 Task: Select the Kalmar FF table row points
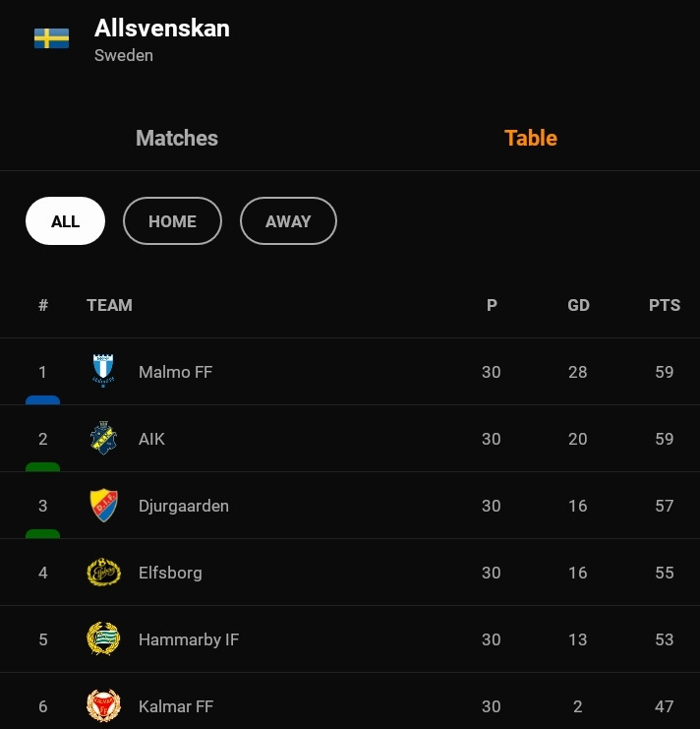[x=665, y=706]
